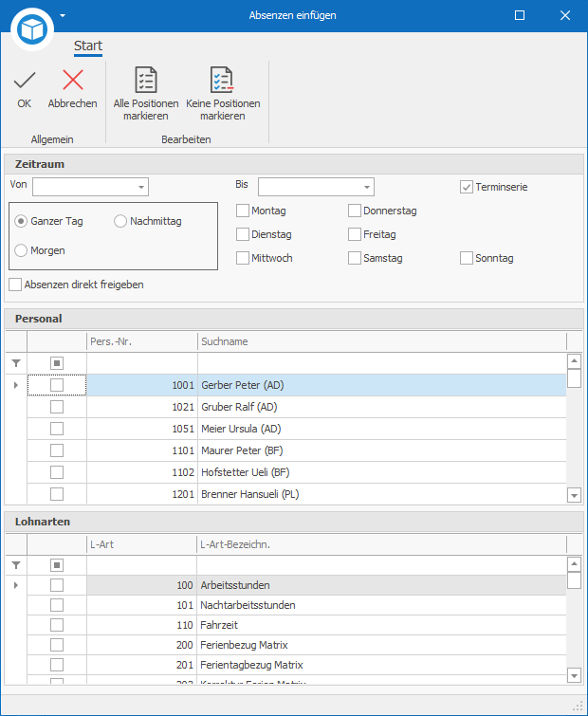Click scroll up arrow in Personal list
Screen dimensions: 588x716
[x=574, y=361]
